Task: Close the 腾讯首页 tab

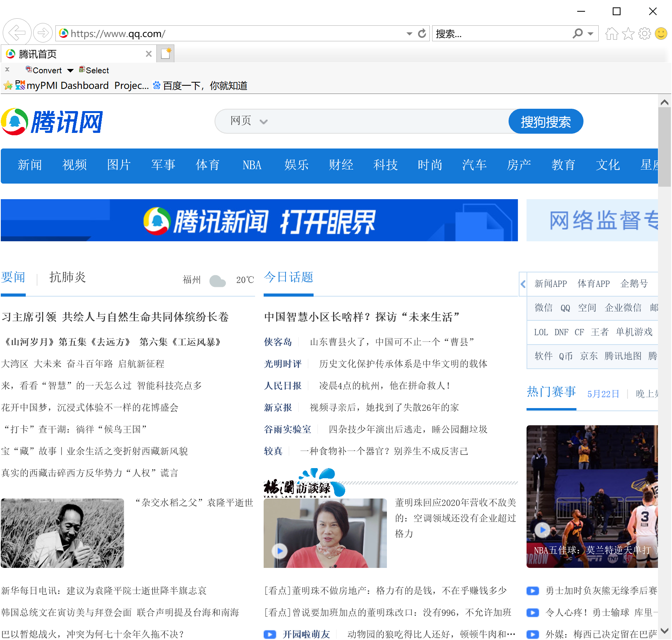Action: 149,54
